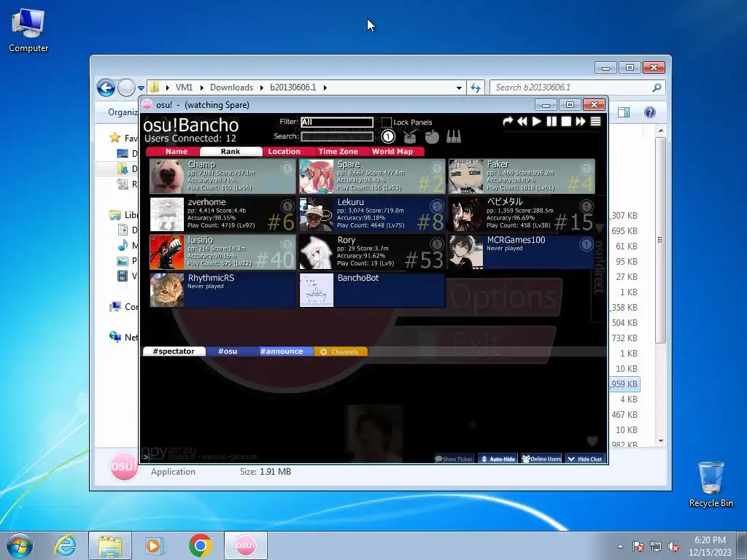Play the song in osu! player
Image resolution: width=747 pixels, height=560 pixels.
tap(536, 122)
